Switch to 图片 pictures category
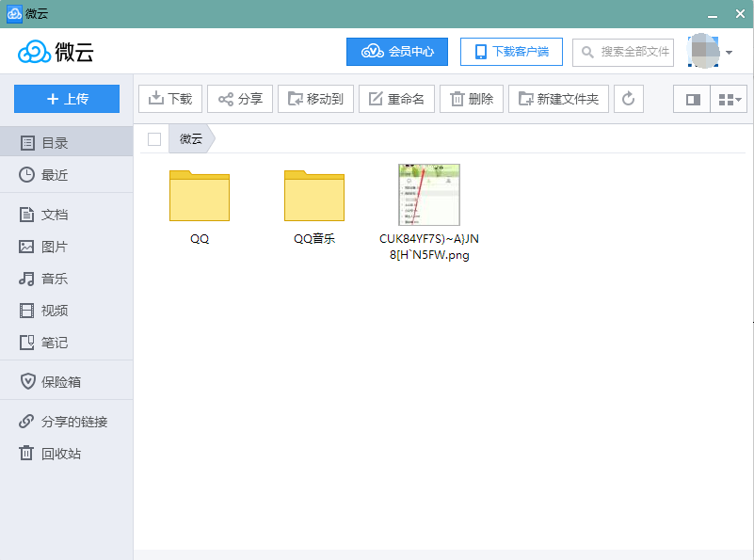Screen dimensions: 754x560 (x=55, y=247)
